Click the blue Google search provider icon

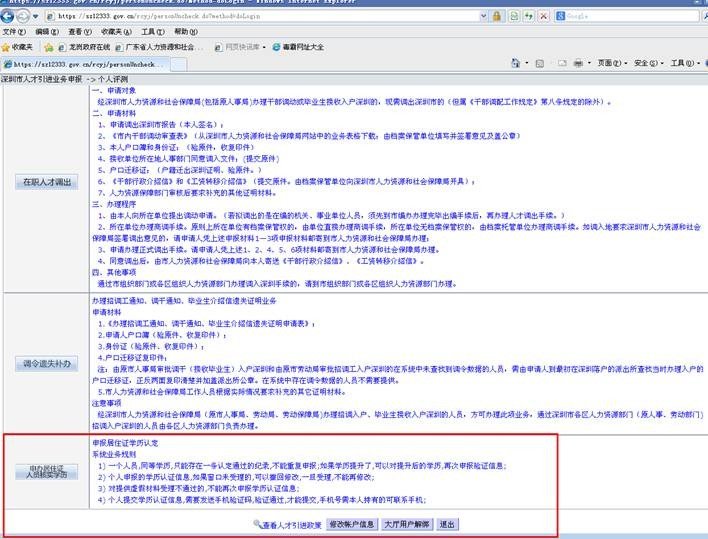560,16
